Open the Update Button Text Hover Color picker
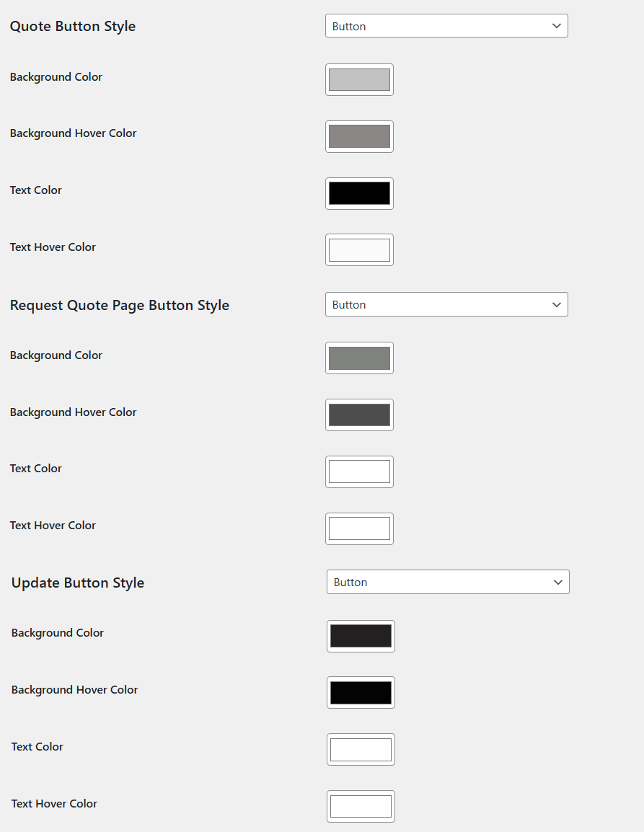This screenshot has height=832, width=644. coord(361,806)
